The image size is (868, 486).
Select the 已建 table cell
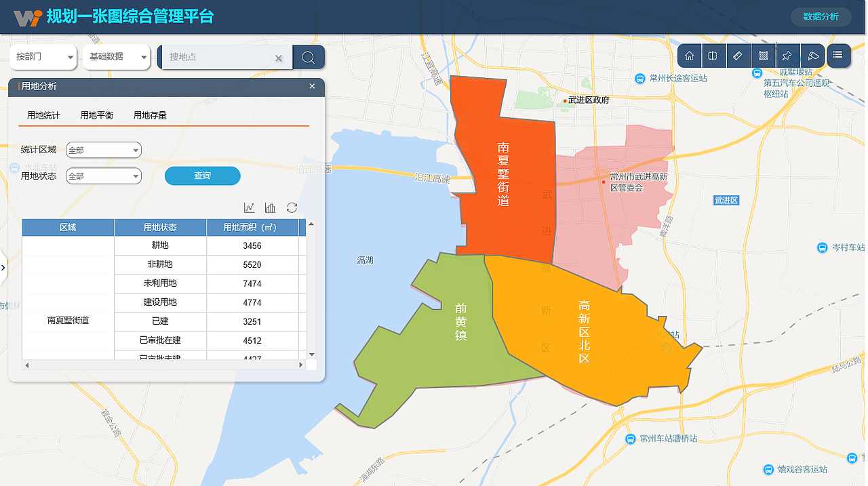[160, 321]
